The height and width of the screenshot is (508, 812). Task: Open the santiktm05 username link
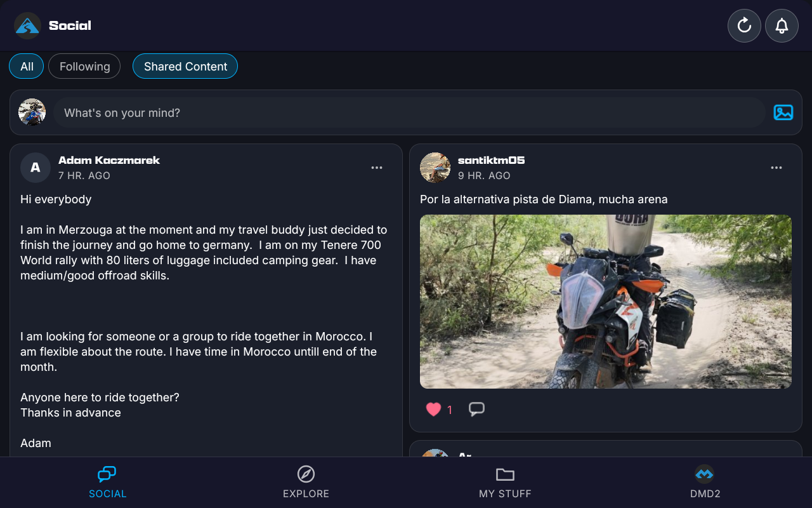pyautogui.click(x=492, y=160)
